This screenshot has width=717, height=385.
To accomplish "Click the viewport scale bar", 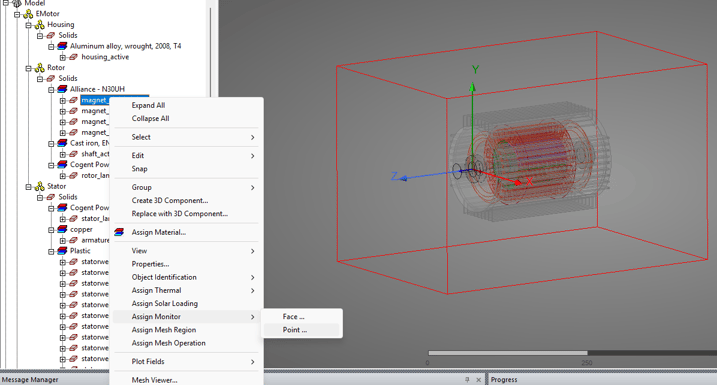I will coord(572,353).
